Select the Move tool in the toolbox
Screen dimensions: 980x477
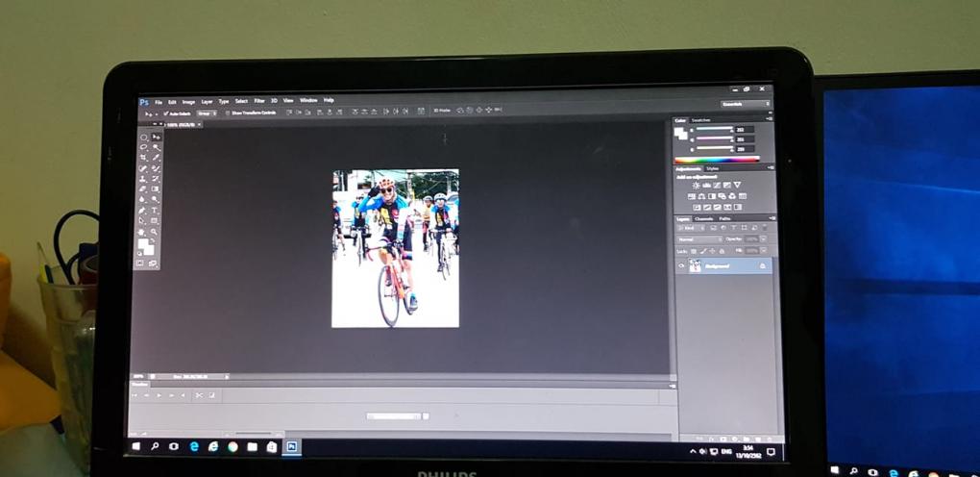point(156,137)
